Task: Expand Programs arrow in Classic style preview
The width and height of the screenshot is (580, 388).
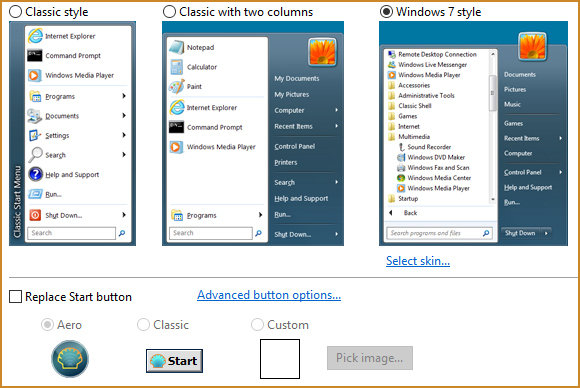Action: (x=124, y=96)
